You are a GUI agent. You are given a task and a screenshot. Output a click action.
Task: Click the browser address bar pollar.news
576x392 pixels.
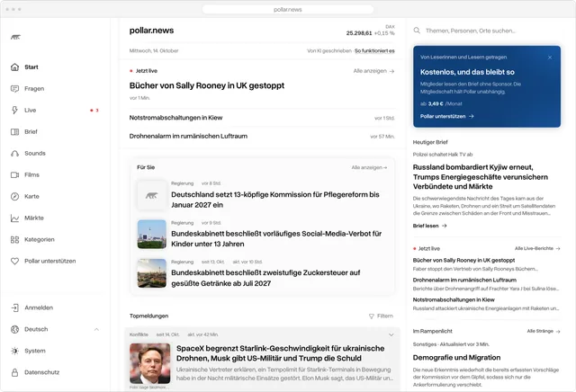coord(288,10)
